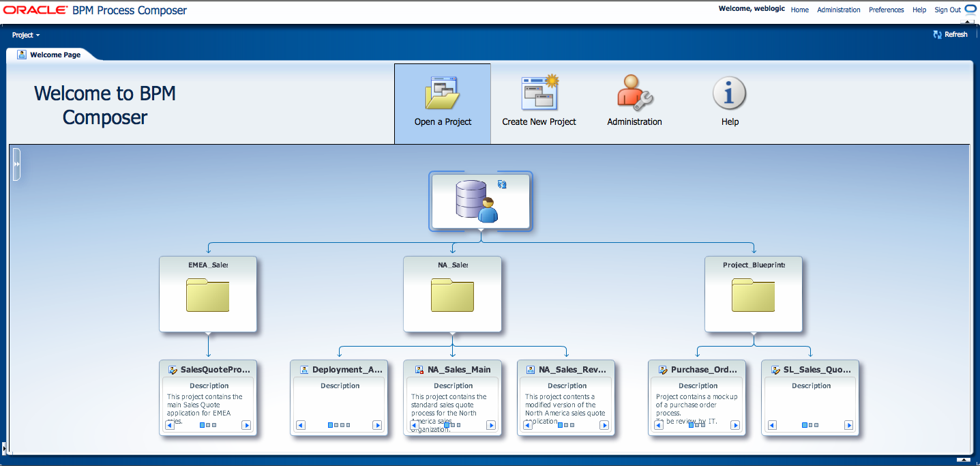Click the SL_Sales_Quo project edit icon
Image resolution: width=980 pixels, height=466 pixels.
[775, 370]
